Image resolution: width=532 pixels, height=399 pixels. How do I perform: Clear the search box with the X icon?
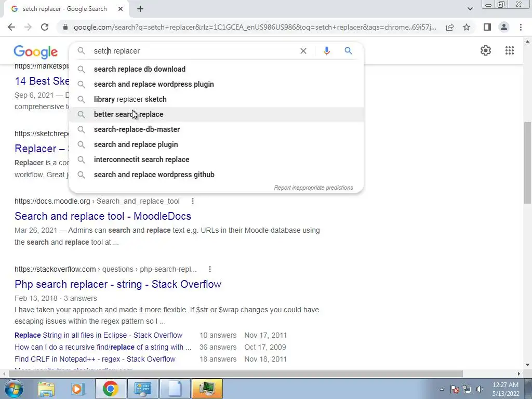coord(303,51)
